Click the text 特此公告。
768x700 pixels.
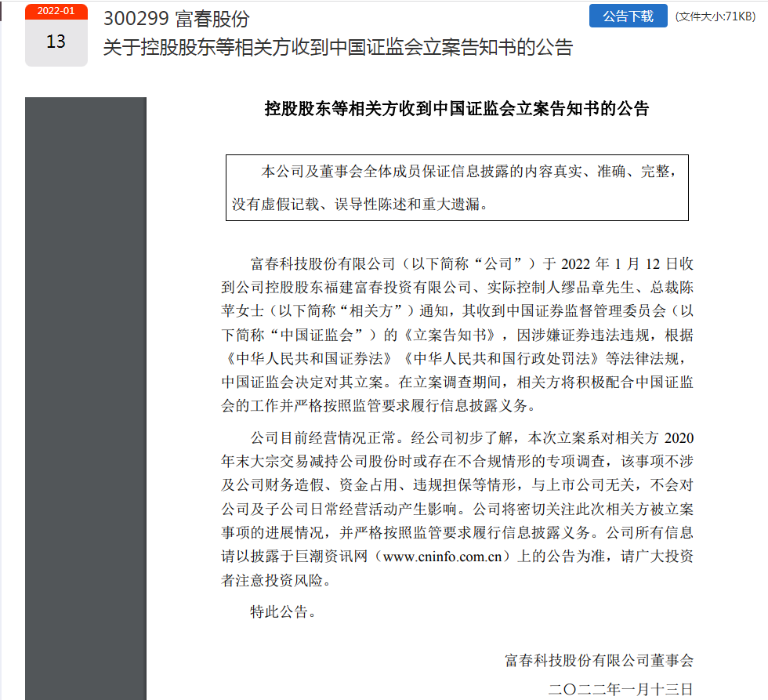coord(283,612)
